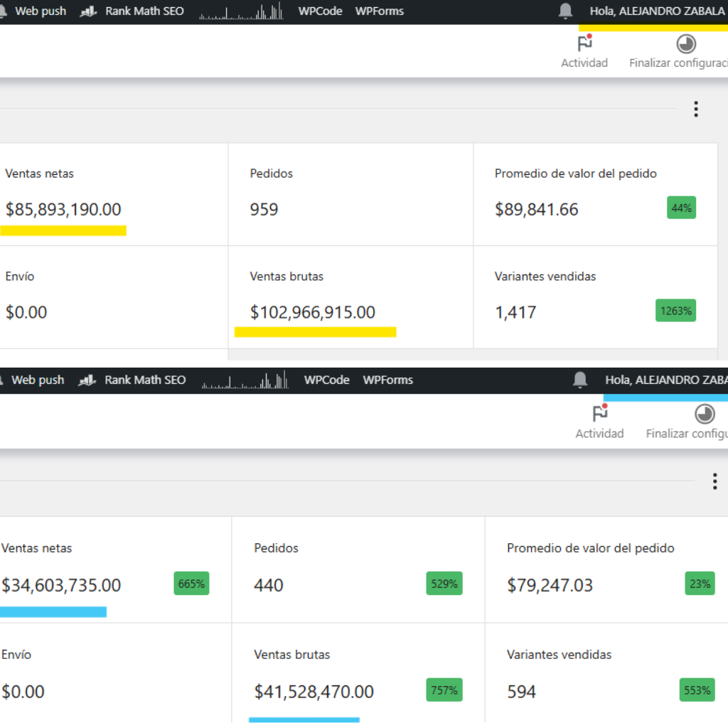The image size is (728, 728).
Task: Expand three-dot options menu in the lower dashboard
Action: pos(714,482)
